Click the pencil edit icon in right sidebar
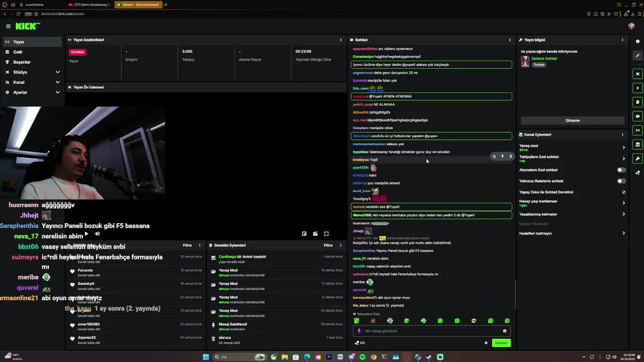 coord(637,56)
